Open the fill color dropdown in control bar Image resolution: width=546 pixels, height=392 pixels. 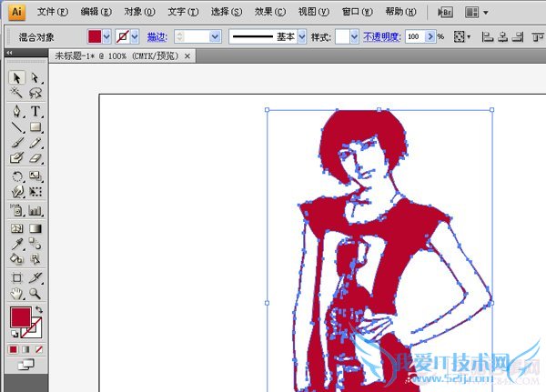tap(107, 36)
